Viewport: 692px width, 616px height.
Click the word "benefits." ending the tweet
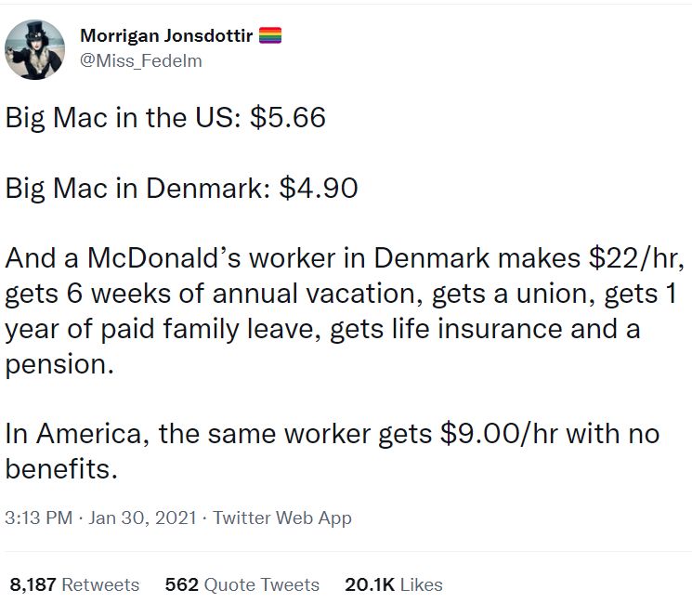[62, 469]
